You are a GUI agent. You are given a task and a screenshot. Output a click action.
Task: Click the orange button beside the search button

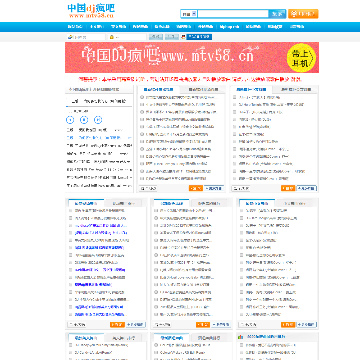[303, 14]
